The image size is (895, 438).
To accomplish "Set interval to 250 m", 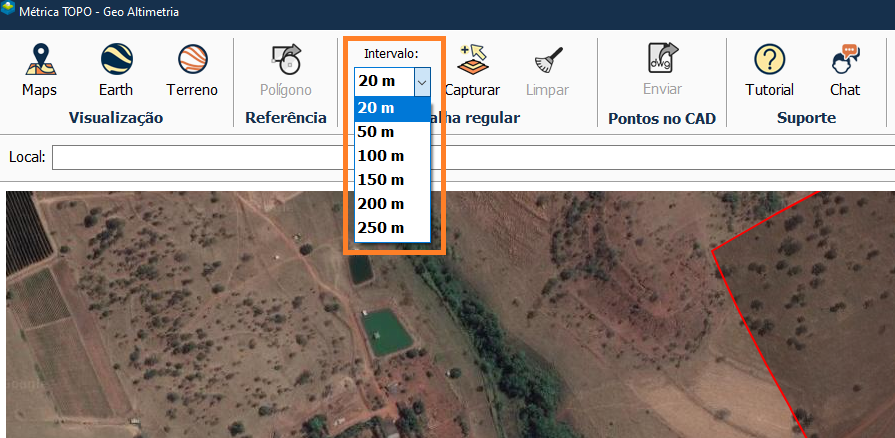I will pos(392,228).
